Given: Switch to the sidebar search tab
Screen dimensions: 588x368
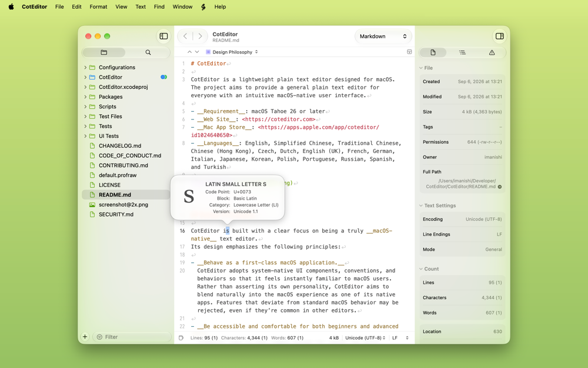Looking at the screenshot, I should click(x=148, y=52).
